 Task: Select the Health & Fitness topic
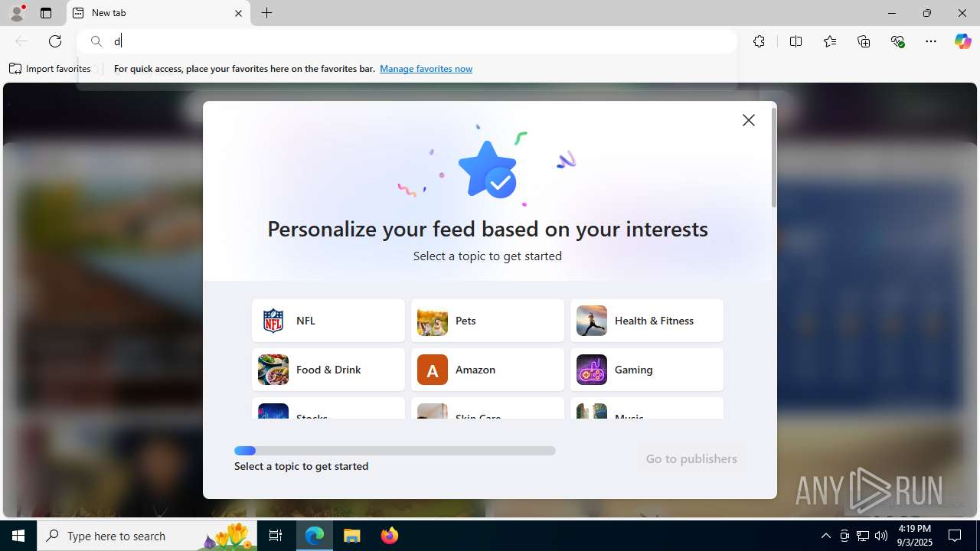coord(647,321)
